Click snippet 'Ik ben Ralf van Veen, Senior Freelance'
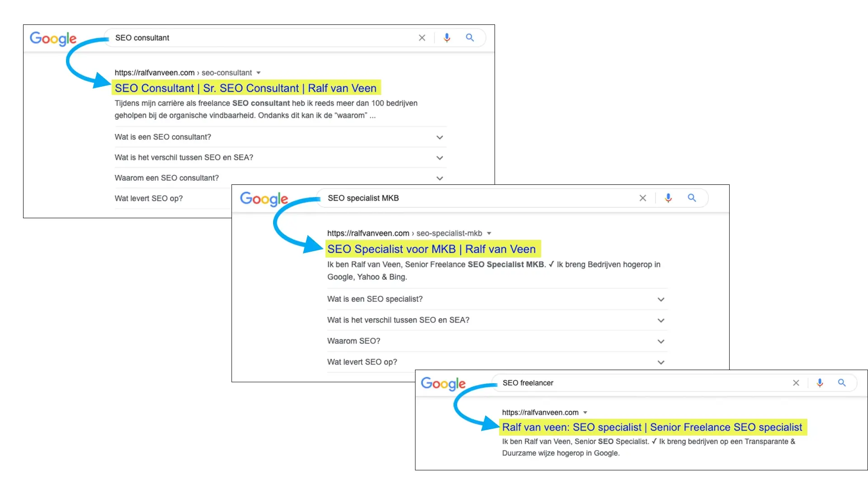 (x=494, y=271)
